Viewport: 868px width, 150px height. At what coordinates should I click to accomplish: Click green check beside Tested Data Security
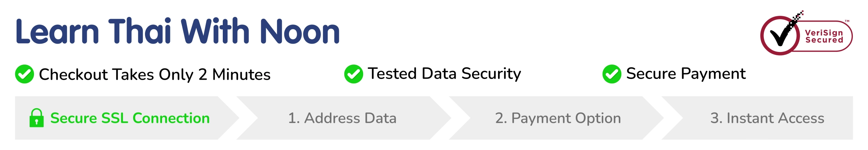(353, 74)
